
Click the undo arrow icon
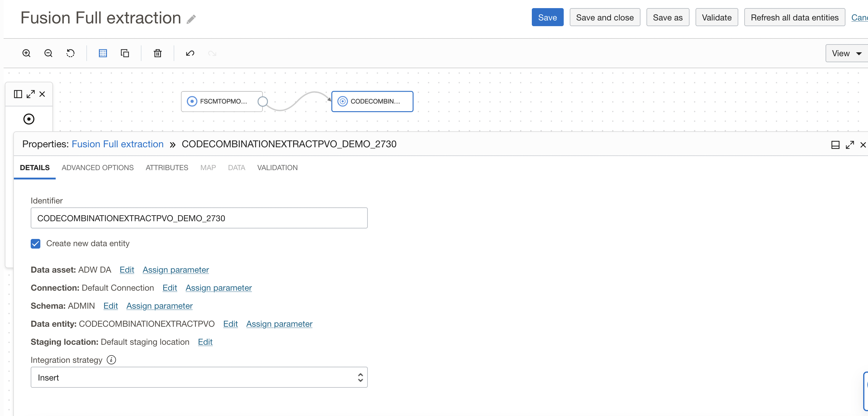[190, 53]
